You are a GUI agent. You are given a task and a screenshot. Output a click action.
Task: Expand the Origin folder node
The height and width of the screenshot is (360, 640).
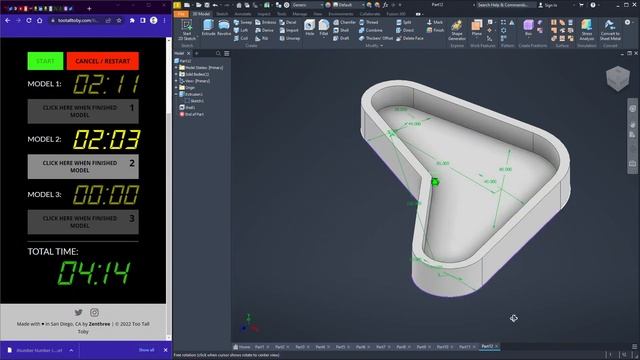176,87
